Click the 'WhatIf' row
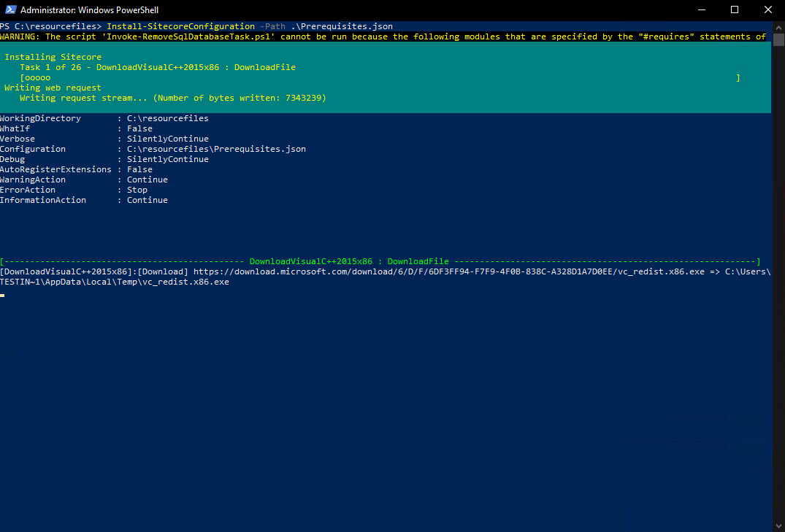Screen dimensions: 785x532 76,128
